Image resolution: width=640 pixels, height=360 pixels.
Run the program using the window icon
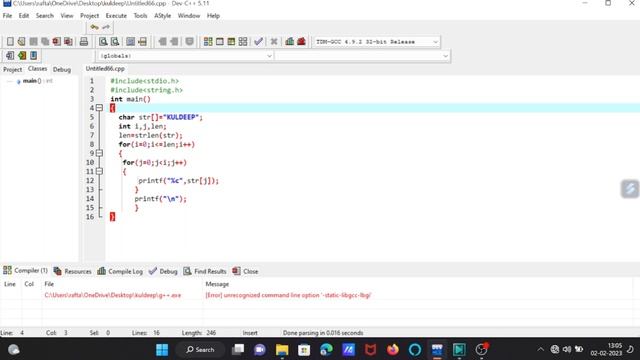[x=220, y=42]
